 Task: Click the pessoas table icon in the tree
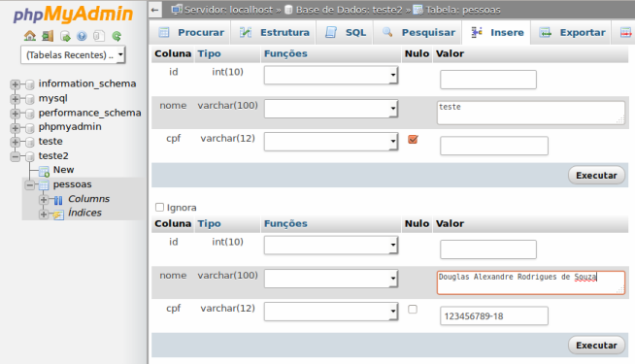coord(44,185)
